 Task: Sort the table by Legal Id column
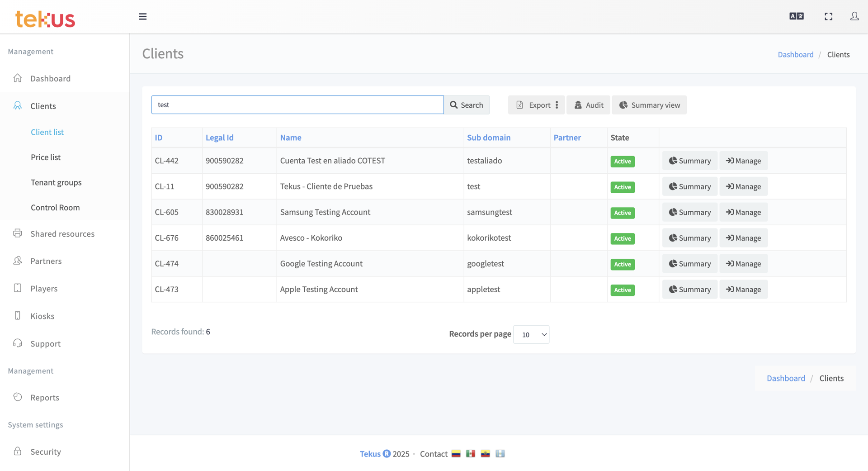coord(220,138)
